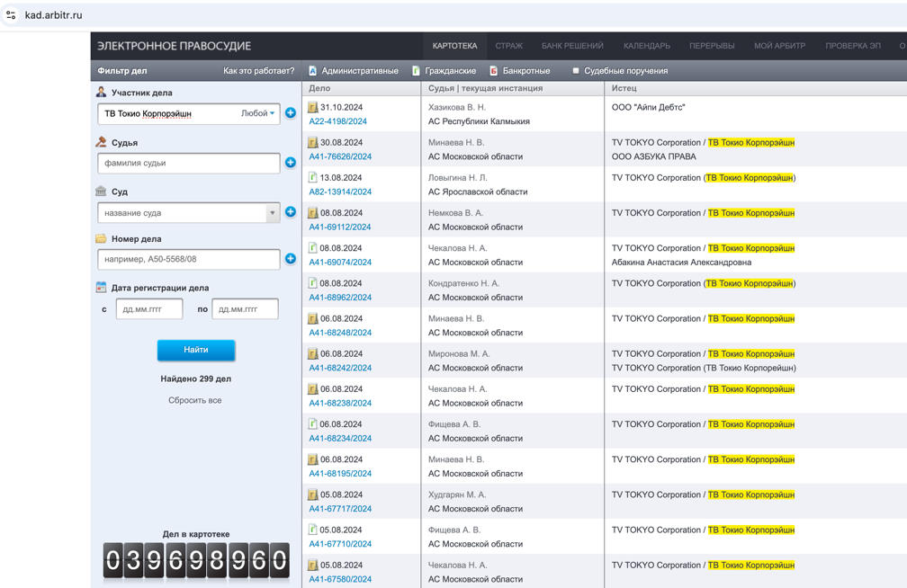Viewport: 907px width, 588px height.
Task: Click the Банкротные filter label
Action: point(526,70)
